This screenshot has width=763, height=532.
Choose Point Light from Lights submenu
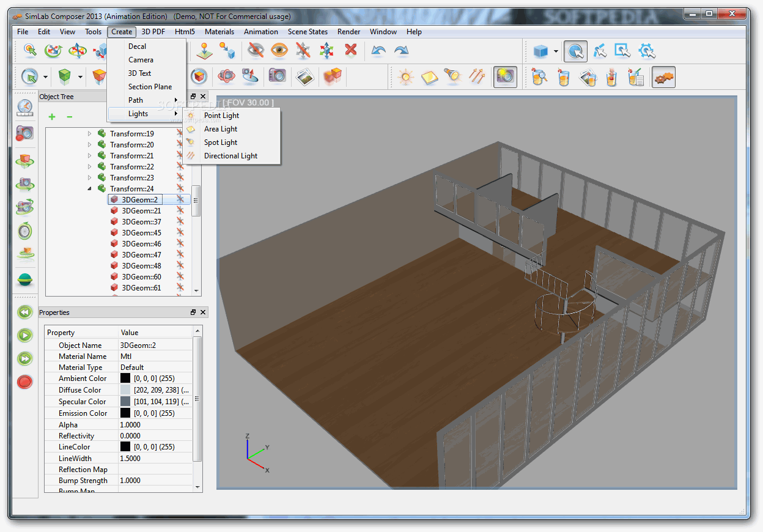(232, 115)
